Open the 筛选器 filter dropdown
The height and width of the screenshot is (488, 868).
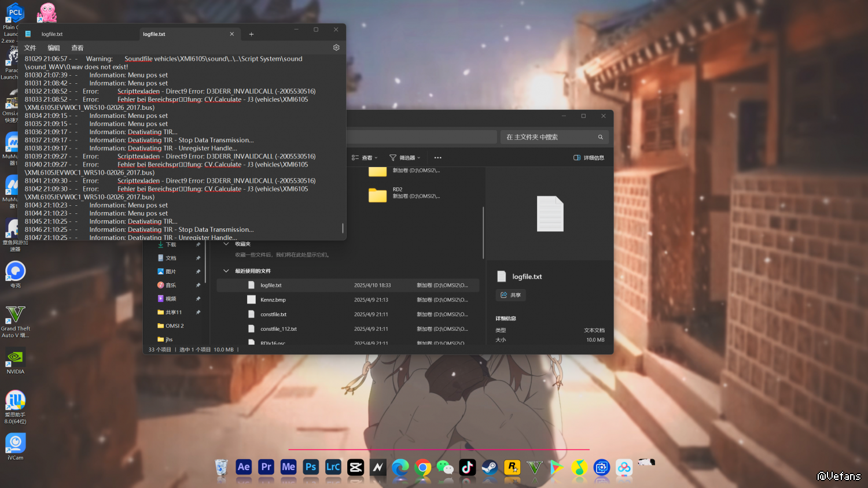click(405, 158)
